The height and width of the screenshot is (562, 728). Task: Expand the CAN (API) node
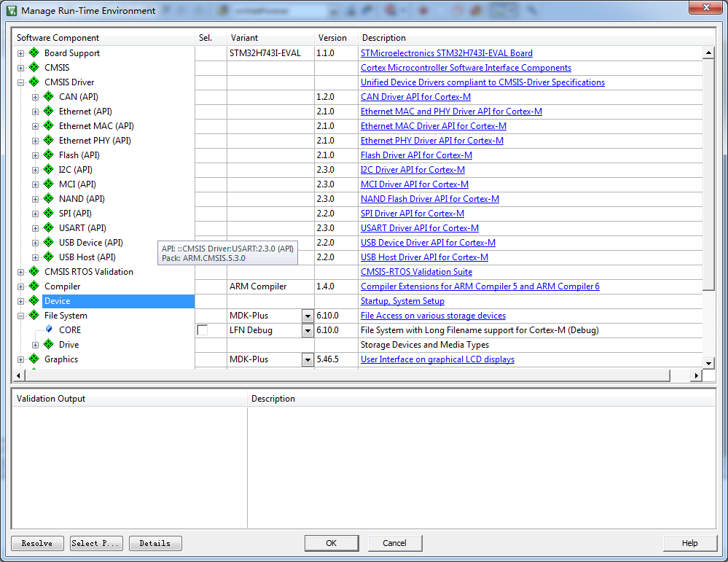click(35, 97)
